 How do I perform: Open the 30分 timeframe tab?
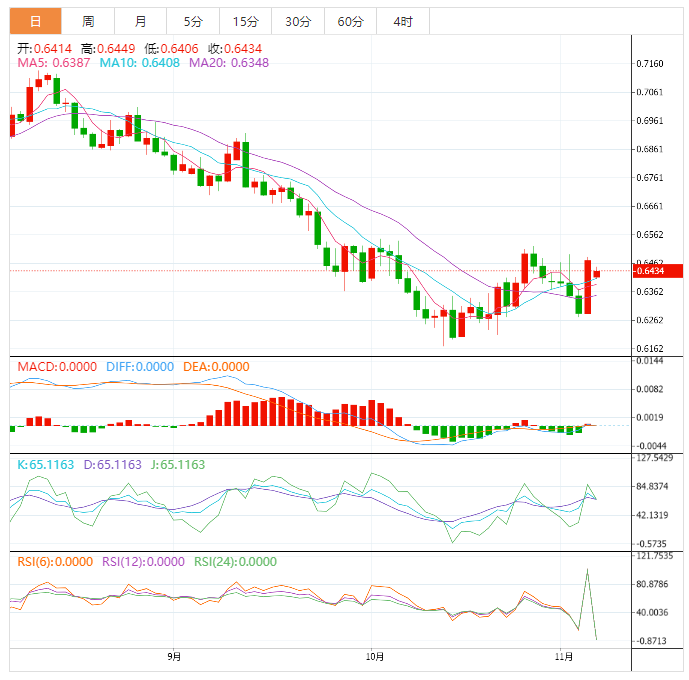tap(298, 21)
